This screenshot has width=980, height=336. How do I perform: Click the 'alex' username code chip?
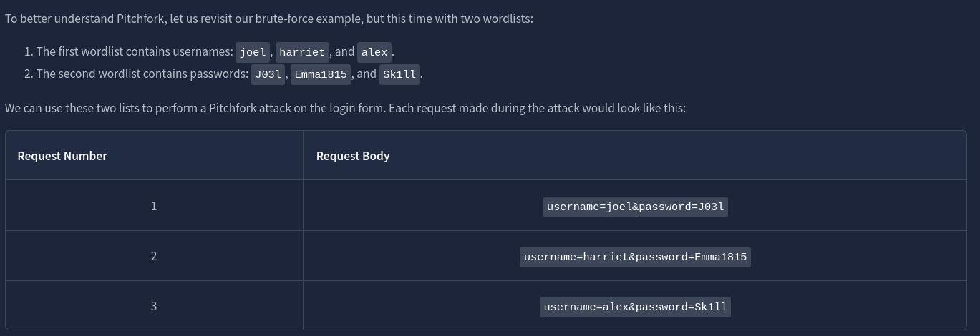click(x=374, y=52)
